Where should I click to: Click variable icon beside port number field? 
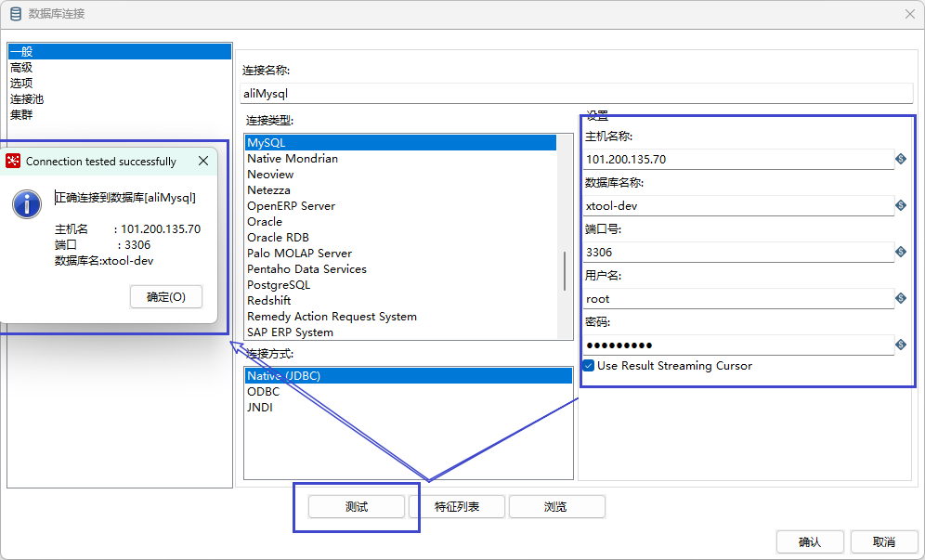[900, 252]
